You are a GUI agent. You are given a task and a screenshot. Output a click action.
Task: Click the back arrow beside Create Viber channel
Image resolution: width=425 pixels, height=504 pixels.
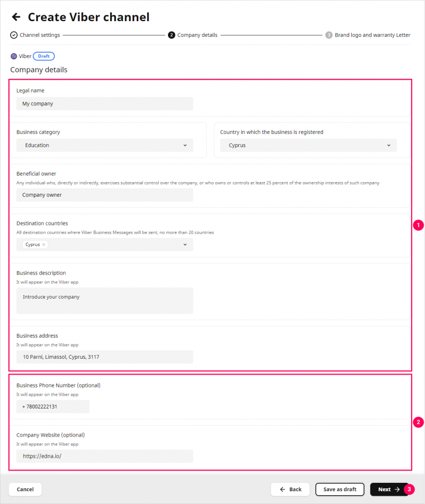(16, 17)
